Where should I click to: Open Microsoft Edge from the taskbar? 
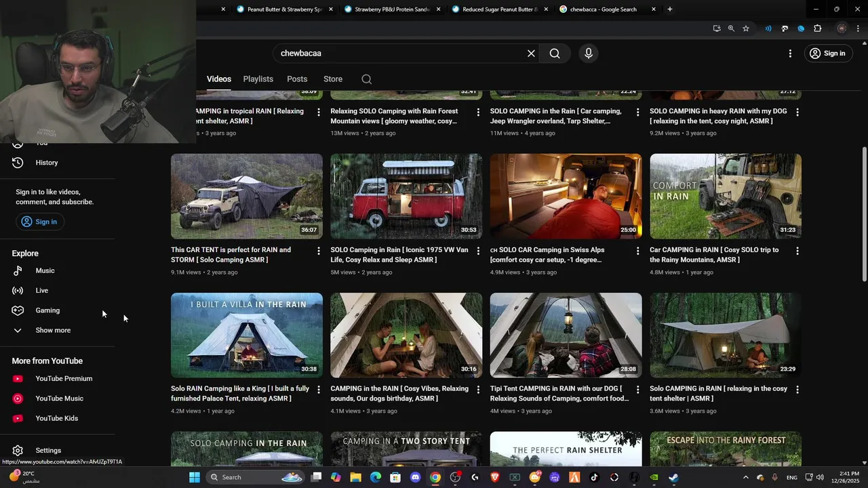[376, 477]
